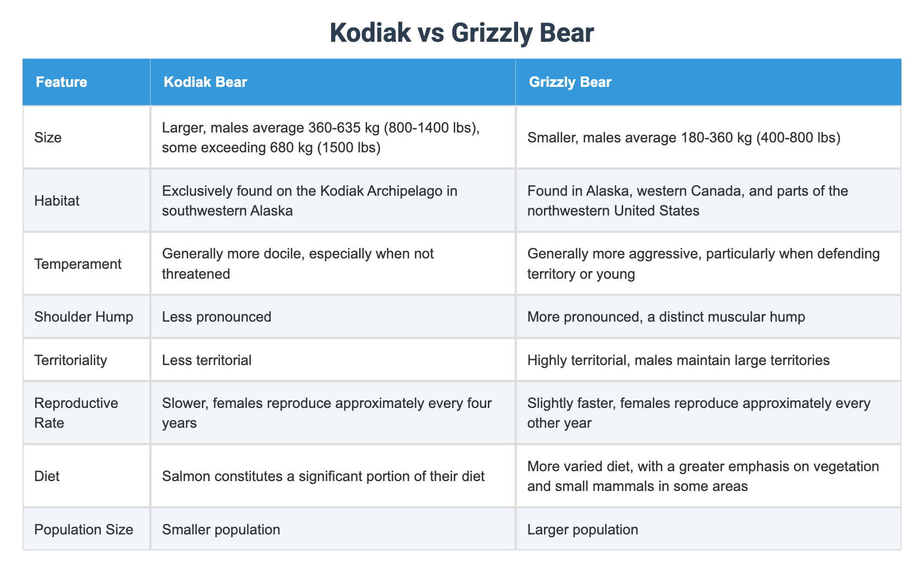The height and width of the screenshot is (574, 924).
Task: Click the 'Generally more docile' cell
Action: (x=298, y=264)
